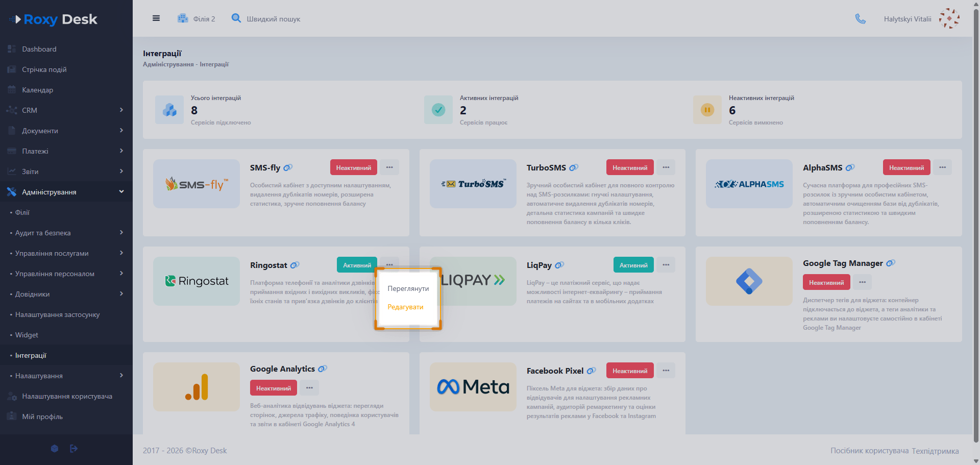The height and width of the screenshot is (465, 980).
Task: Click the link icon next to Facebook Pixel
Action: coord(591,371)
